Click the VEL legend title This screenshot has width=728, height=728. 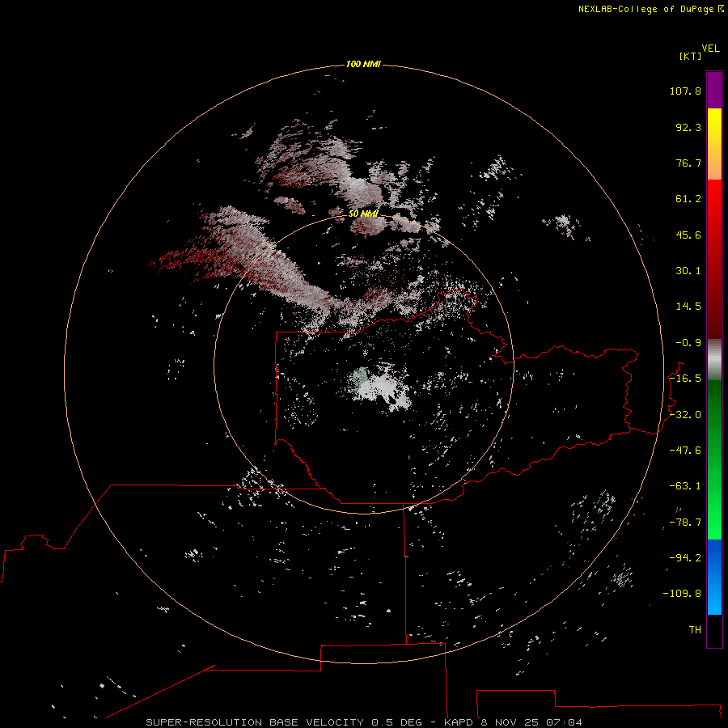(x=710, y=49)
